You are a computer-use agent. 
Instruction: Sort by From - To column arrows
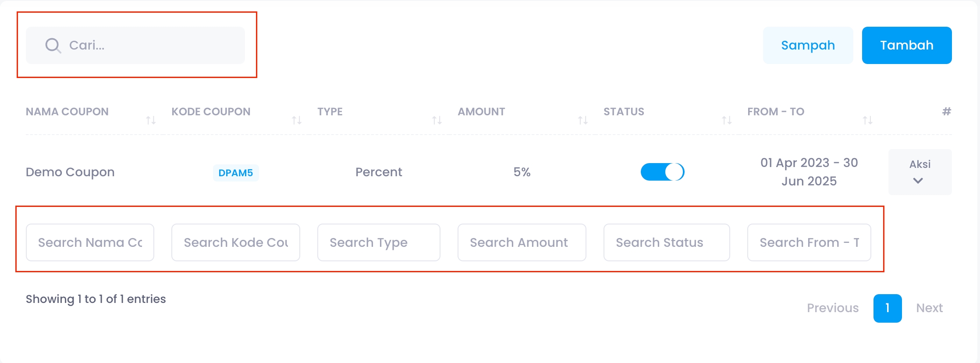[x=867, y=120]
